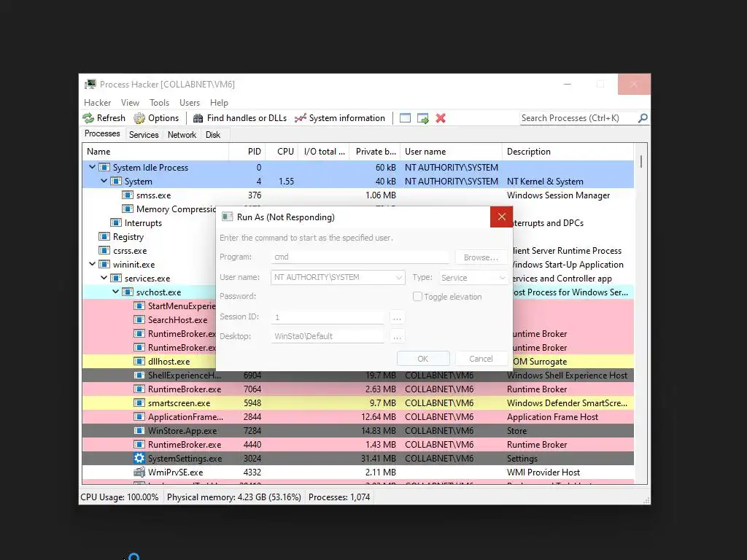Click SystemSettings.exe gear icon

point(139,458)
